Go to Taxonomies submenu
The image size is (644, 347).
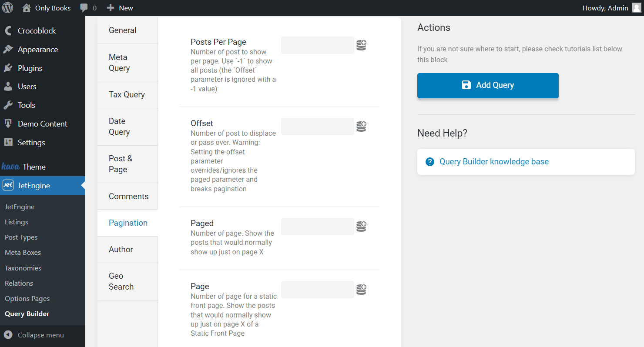click(23, 268)
